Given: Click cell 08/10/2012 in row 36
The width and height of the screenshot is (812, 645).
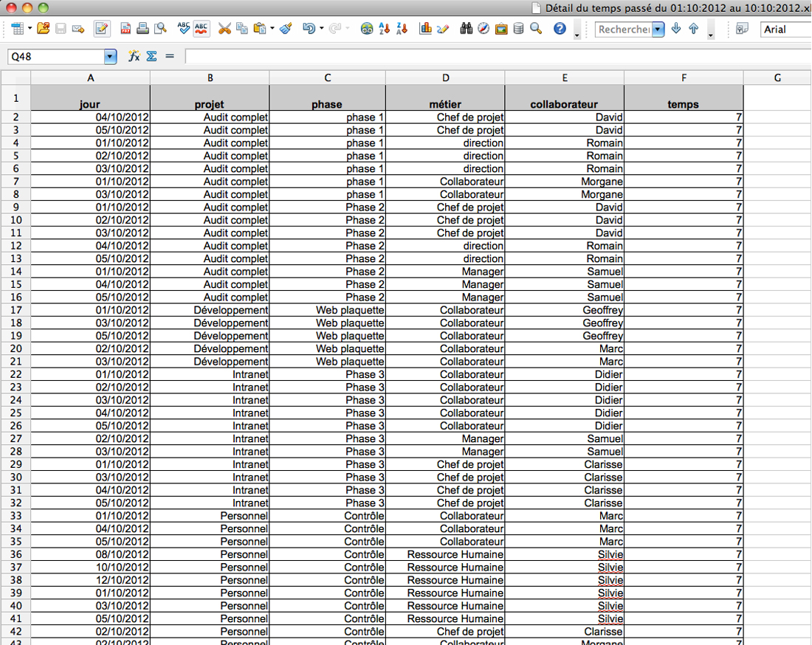Looking at the screenshot, I should tap(91, 554).
